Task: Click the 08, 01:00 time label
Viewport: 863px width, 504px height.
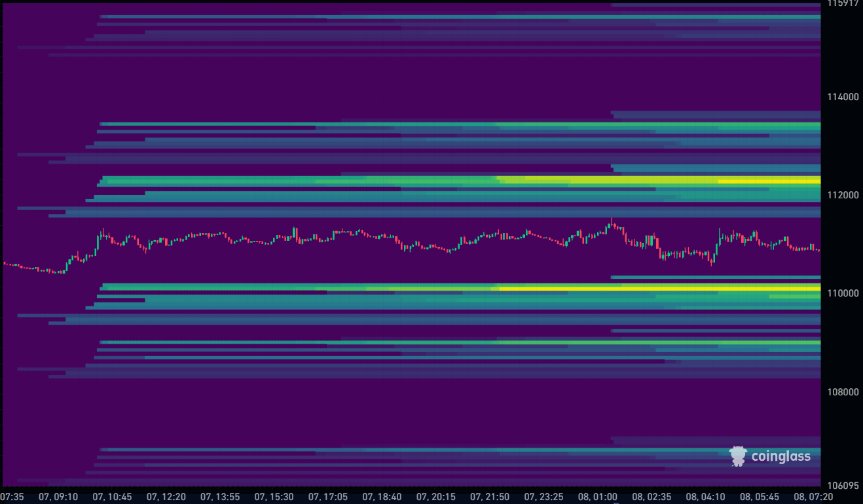Action: pyautogui.click(x=597, y=497)
